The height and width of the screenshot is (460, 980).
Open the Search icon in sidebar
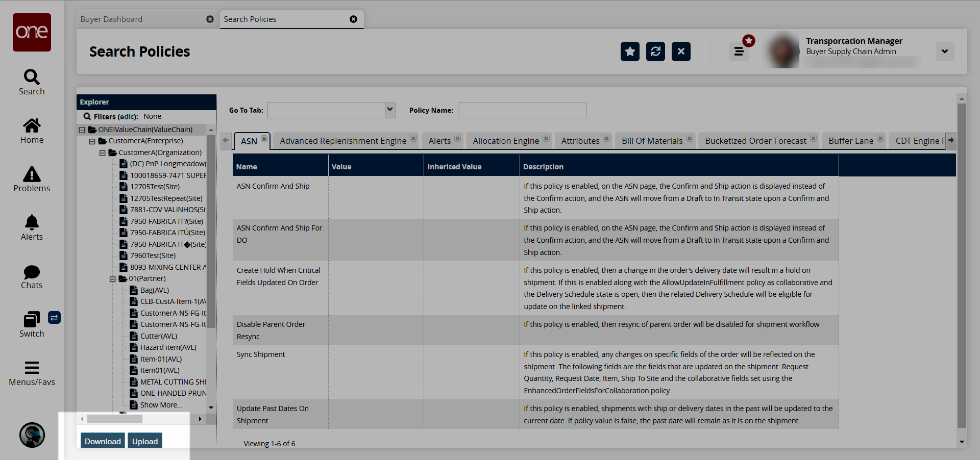32,82
